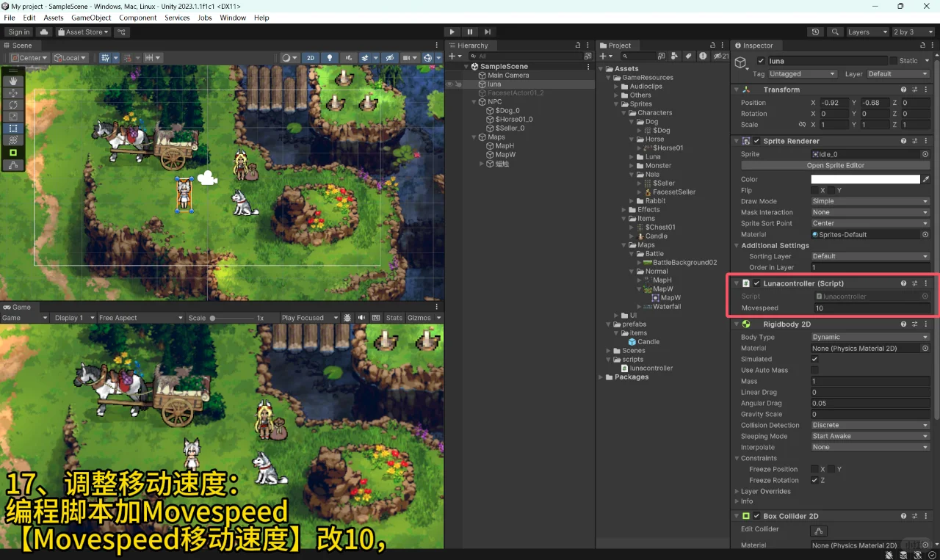Toggle luna visibility eye in Hierarchy
The height and width of the screenshot is (560, 940).
tap(450, 84)
